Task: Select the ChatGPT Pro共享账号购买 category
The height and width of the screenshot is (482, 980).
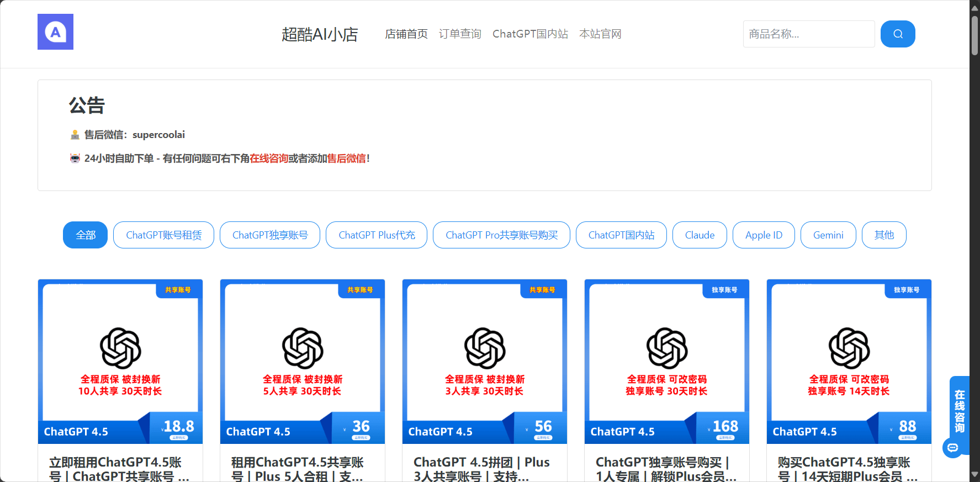Action: pyautogui.click(x=501, y=235)
